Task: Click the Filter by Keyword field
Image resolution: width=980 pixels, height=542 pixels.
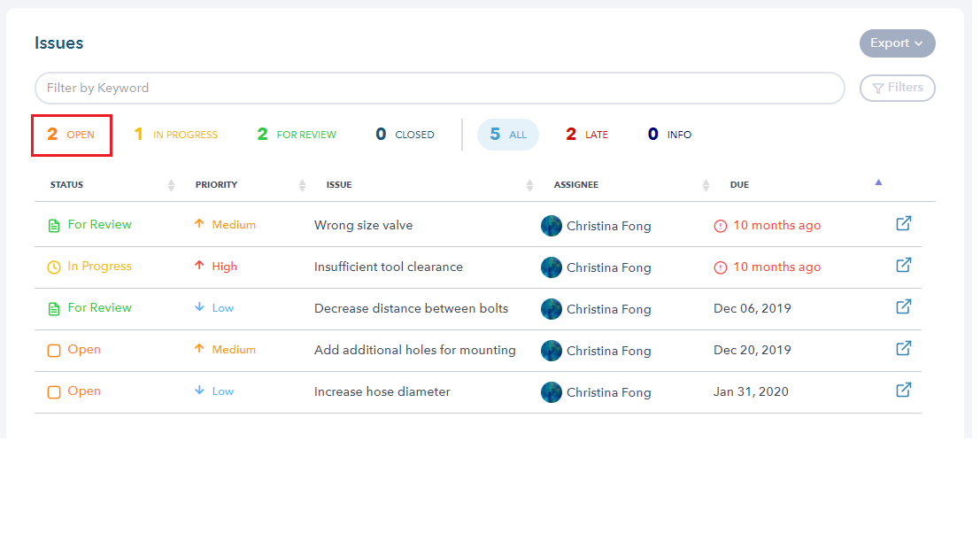Action: pyautogui.click(x=439, y=88)
